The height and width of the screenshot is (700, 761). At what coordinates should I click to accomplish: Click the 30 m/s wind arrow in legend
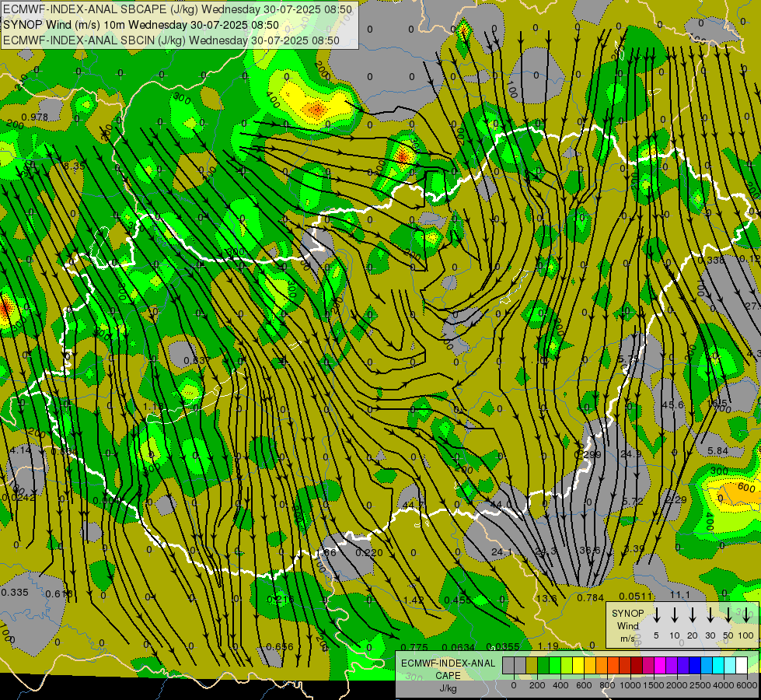(x=710, y=614)
